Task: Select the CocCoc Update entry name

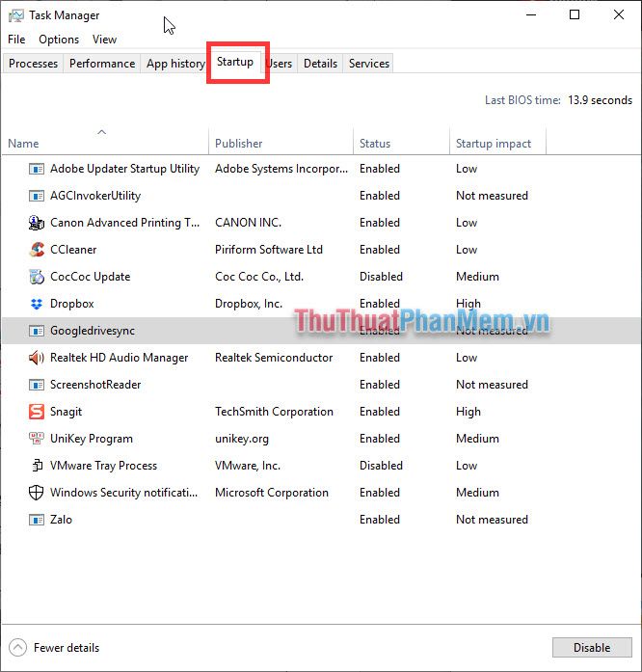Action: 90,277
